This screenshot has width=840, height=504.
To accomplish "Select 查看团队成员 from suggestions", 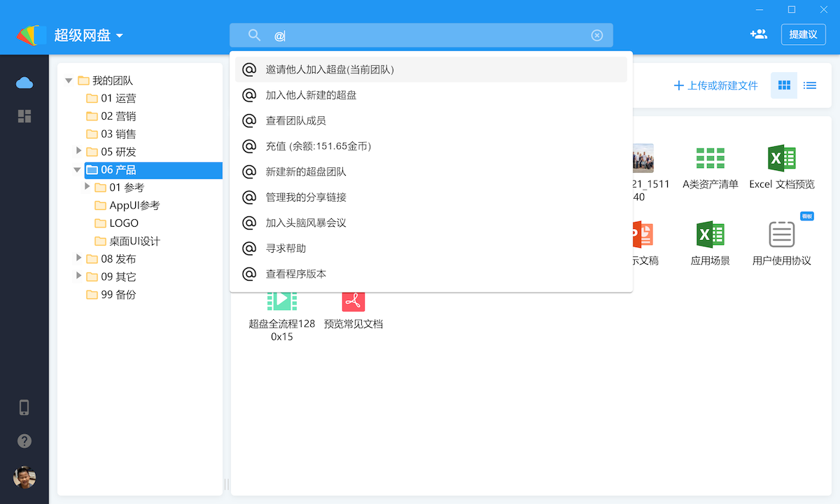I will tap(295, 120).
